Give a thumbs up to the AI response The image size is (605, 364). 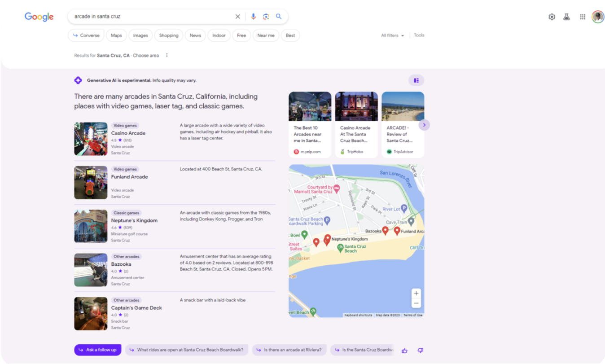[404, 351]
